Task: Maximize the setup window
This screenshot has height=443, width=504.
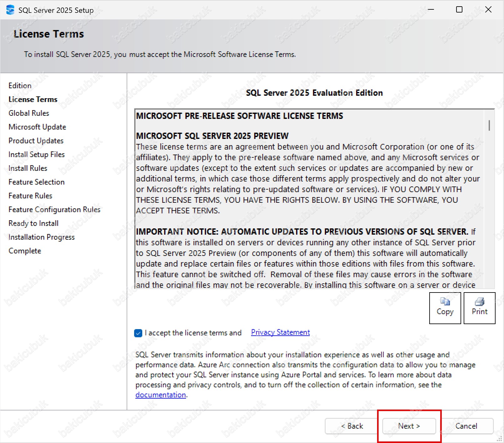Action: (x=459, y=10)
